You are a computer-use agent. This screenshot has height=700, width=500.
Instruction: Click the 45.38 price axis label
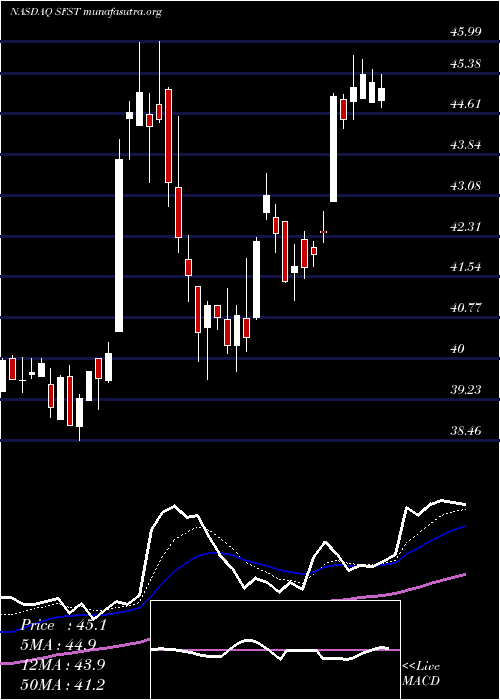(466, 64)
